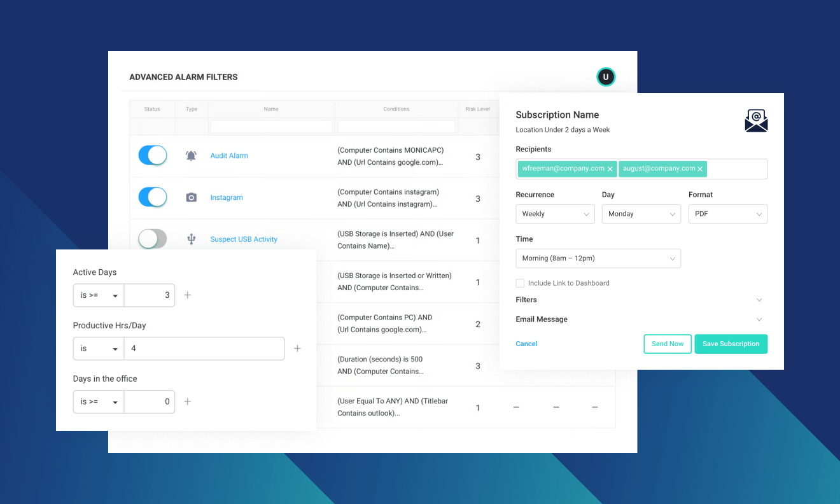Click the ADVANCED ALARM FILTERS heading
This screenshot has width=840, height=504.
(x=183, y=77)
